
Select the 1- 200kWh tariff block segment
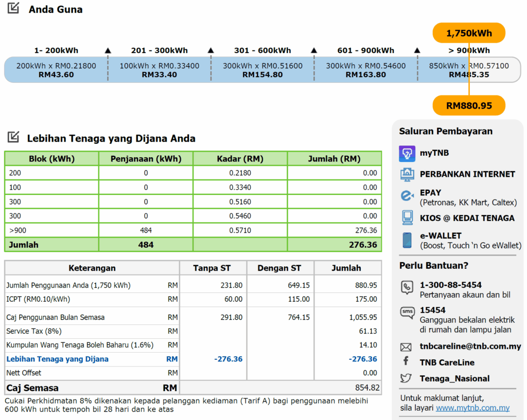(56, 70)
